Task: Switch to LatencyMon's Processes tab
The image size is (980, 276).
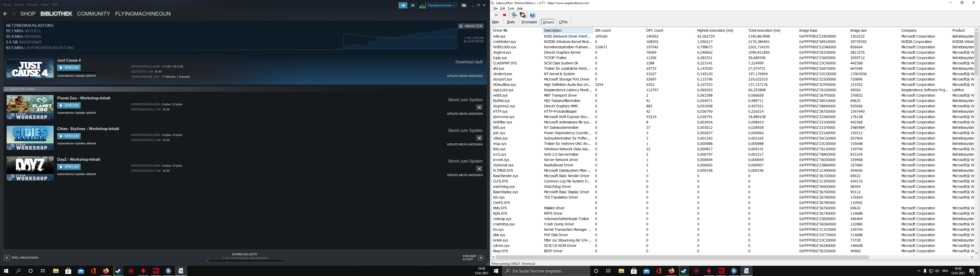Action: click(x=529, y=22)
